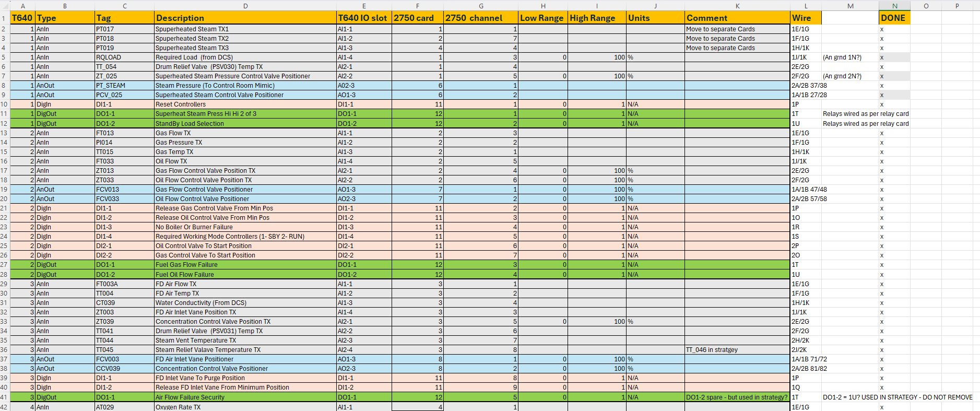Select column N header

tap(894, 6)
